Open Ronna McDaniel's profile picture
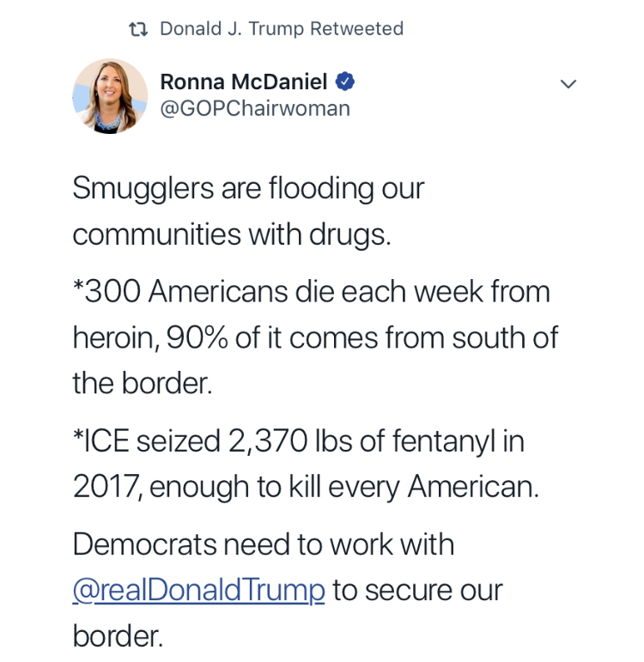 point(110,96)
